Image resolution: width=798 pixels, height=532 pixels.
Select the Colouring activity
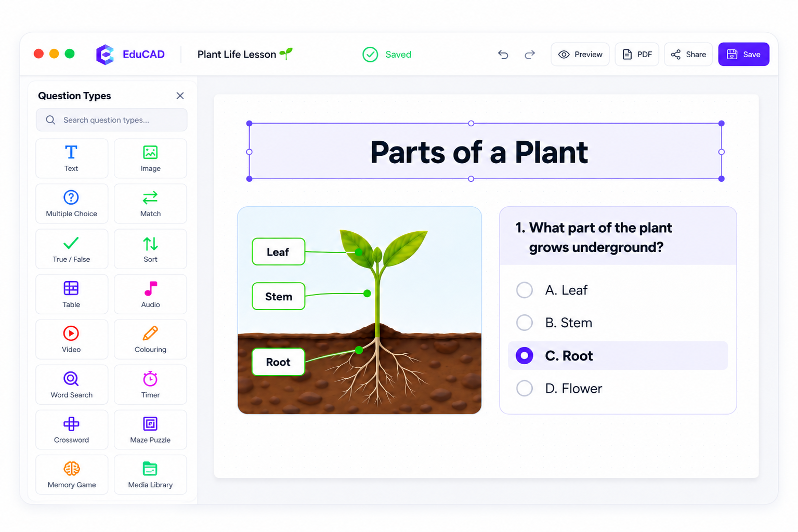click(x=150, y=339)
